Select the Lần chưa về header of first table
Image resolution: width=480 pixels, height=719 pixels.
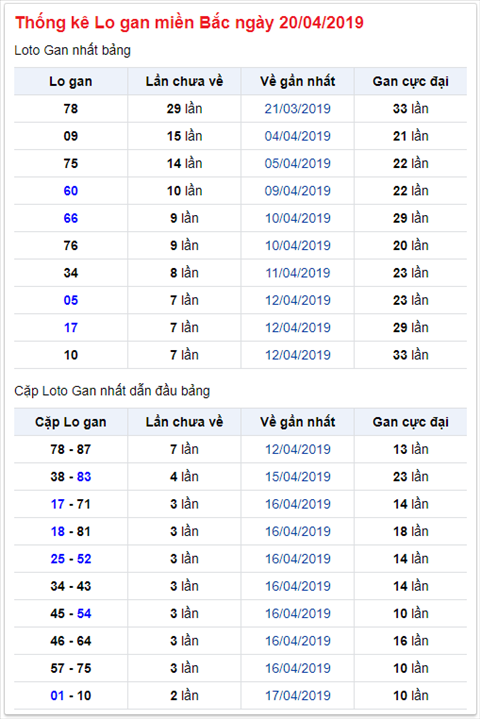click(x=184, y=82)
